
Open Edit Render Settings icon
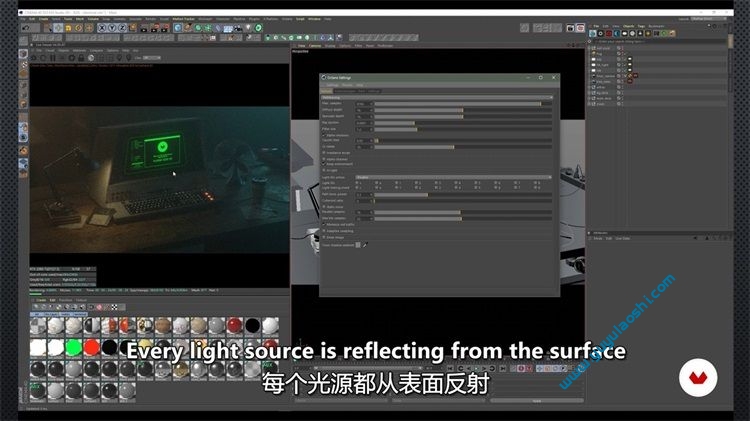click(165, 28)
